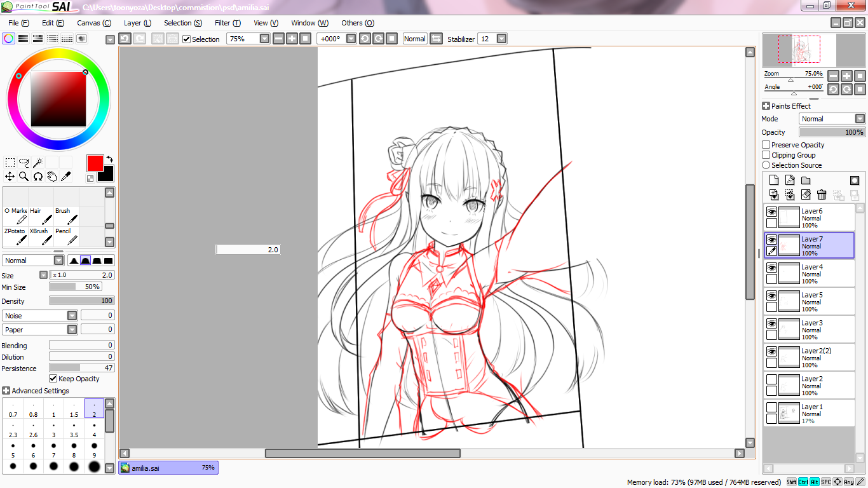Enable Clipping Group

(766, 155)
